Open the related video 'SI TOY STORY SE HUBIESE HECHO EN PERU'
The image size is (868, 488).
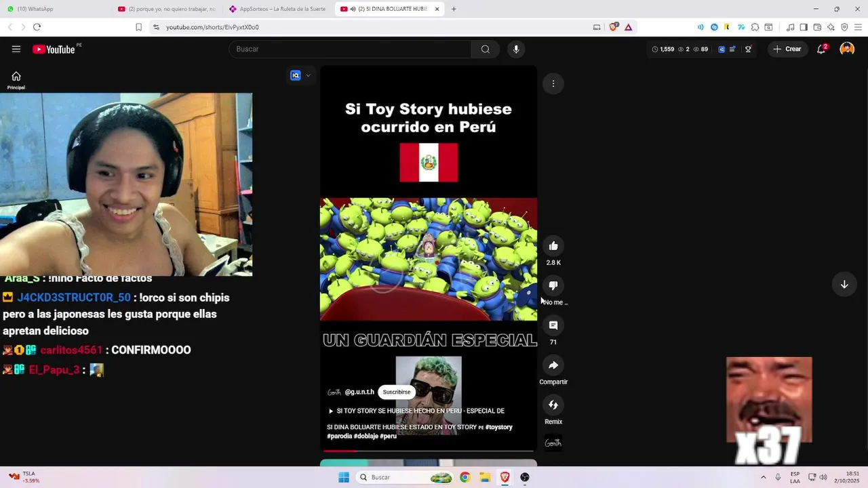pyautogui.click(x=416, y=411)
